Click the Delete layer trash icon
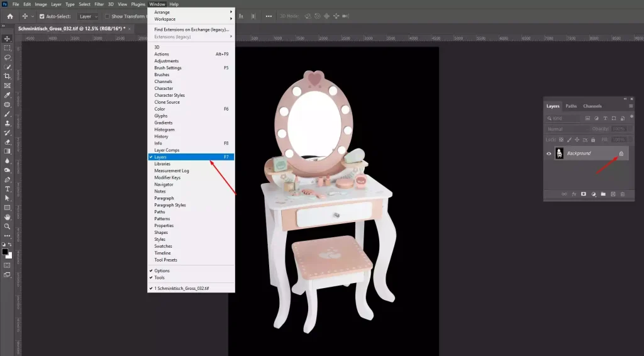The height and width of the screenshot is (356, 644). tap(623, 194)
